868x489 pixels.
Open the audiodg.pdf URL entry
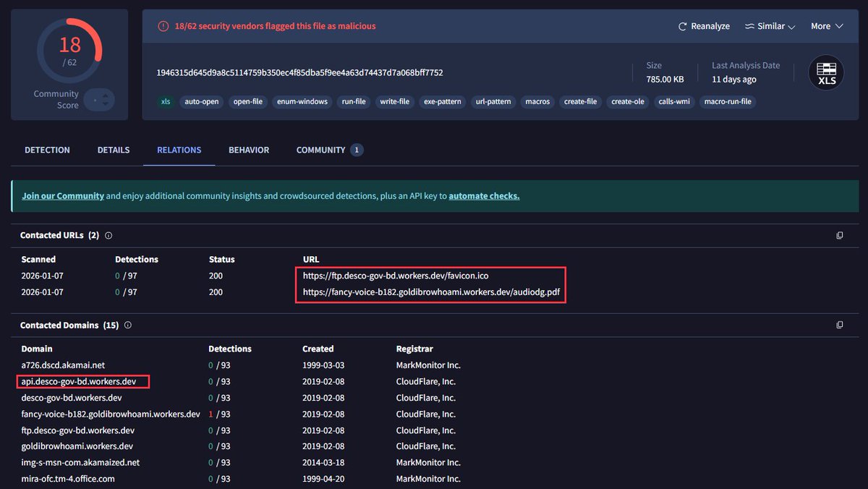click(432, 292)
